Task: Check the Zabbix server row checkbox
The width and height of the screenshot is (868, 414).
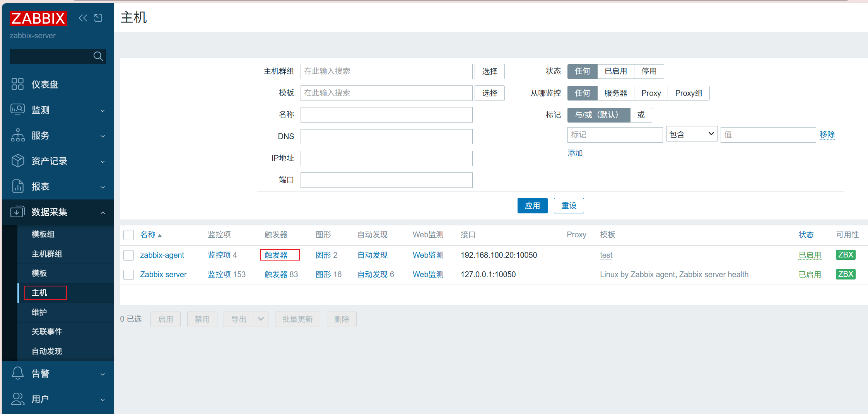Action: [128, 274]
